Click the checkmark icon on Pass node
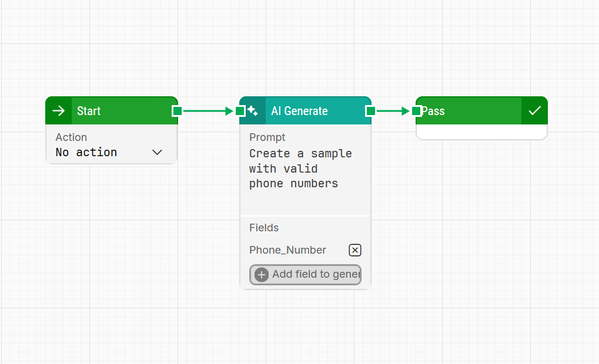The width and height of the screenshot is (599, 364). coord(534,111)
